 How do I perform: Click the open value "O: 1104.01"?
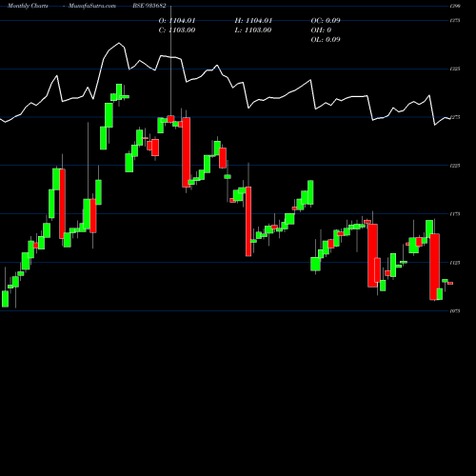pos(177,21)
